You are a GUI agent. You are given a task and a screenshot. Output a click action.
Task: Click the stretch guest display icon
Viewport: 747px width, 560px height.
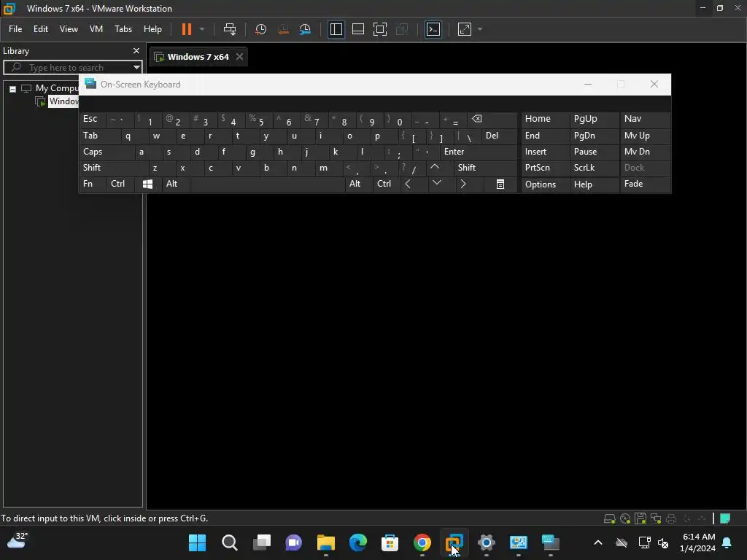pos(465,29)
